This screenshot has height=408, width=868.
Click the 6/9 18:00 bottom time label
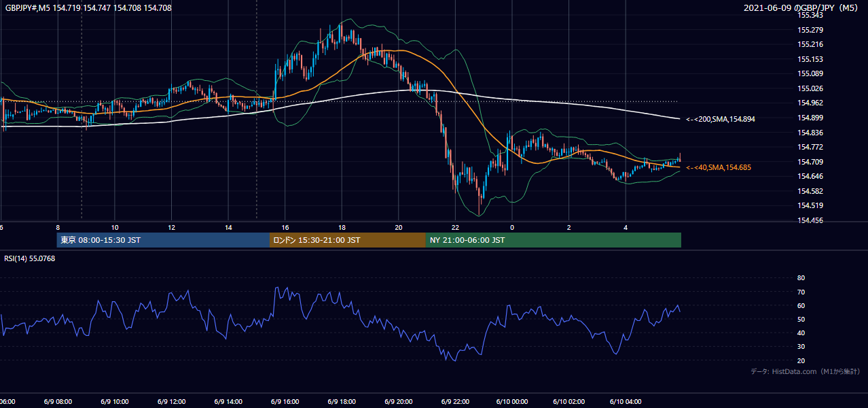pos(342,401)
